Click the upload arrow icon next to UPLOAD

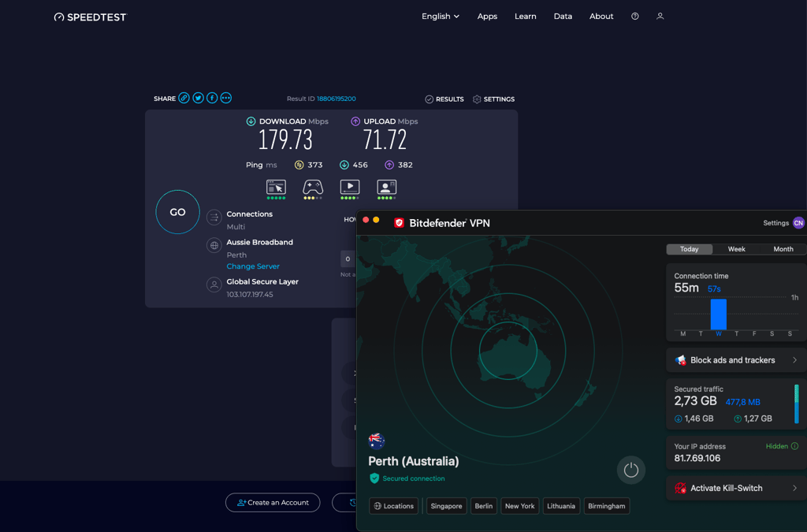coord(355,121)
